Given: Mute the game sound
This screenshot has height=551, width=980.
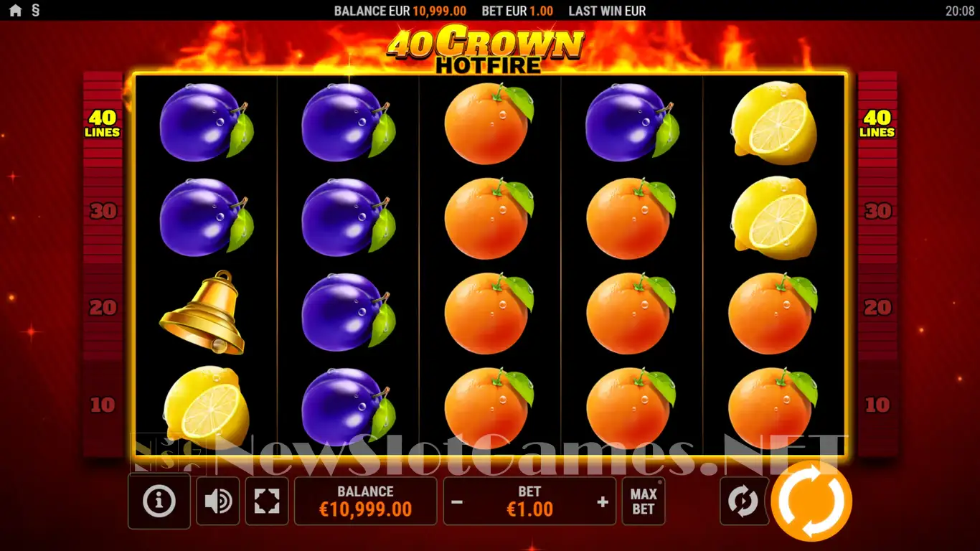Looking at the screenshot, I should 217,501.
